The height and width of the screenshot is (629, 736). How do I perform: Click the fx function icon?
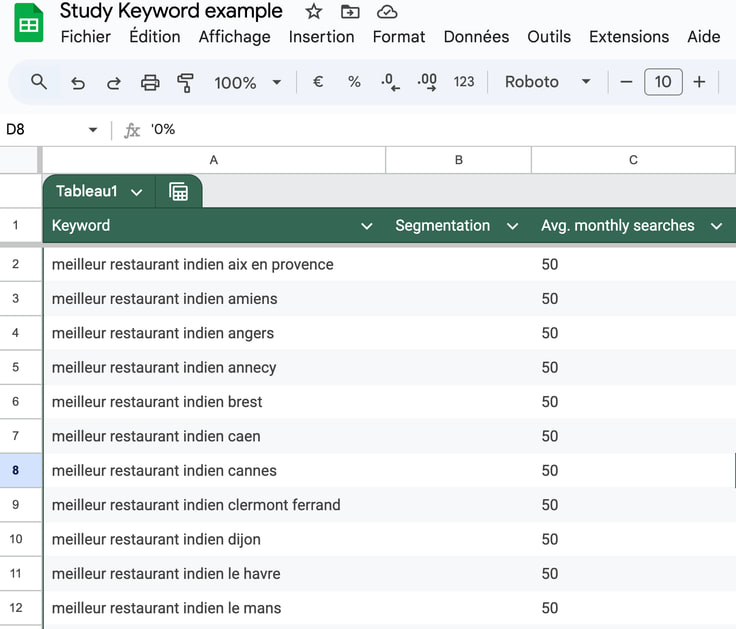132,130
